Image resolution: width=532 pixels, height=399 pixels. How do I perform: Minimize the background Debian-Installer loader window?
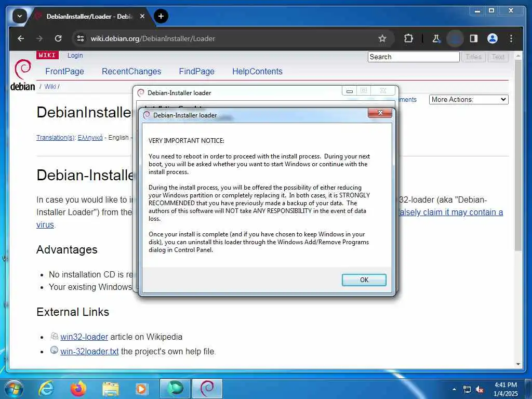click(x=350, y=90)
